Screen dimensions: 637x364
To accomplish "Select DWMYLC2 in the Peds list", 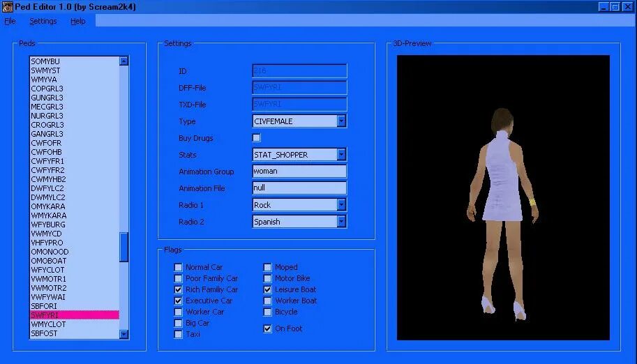I will [x=75, y=197].
